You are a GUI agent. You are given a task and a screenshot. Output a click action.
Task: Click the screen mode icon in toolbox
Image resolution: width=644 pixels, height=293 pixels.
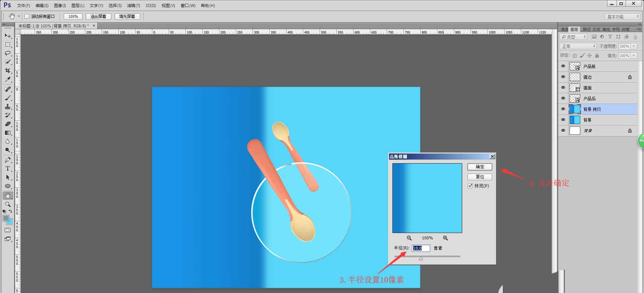point(8,239)
